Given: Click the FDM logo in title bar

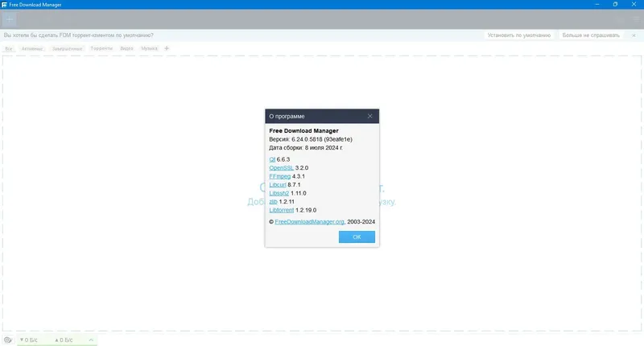Looking at the screenshot, I should (x=4, y=5).
